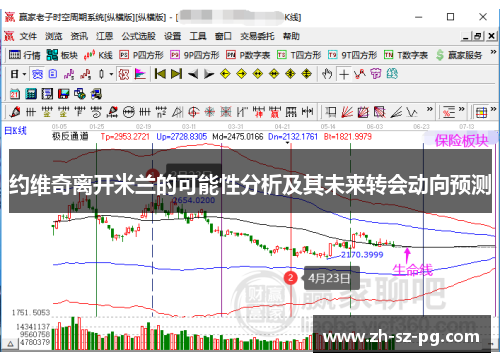Screen dimensions: 500x362
Task: Jump to first bar with olive start arrow
Action: [x=160, y=74]
